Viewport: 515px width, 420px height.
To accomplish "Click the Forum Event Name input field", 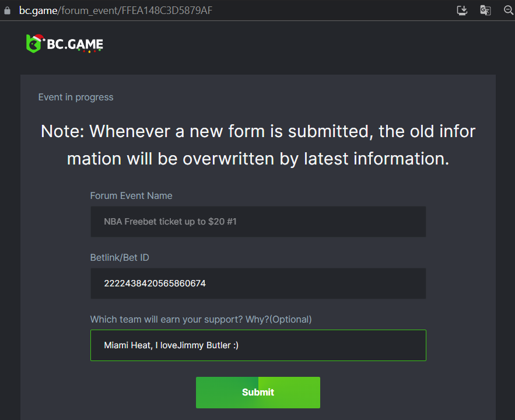I will [x=258, y=222].
